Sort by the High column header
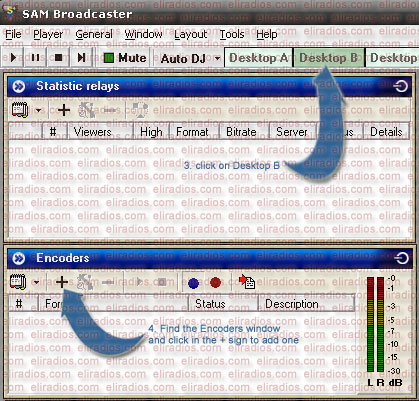This screenshot has height=401, width=419. pyautogui.click(x=151, y=132)
